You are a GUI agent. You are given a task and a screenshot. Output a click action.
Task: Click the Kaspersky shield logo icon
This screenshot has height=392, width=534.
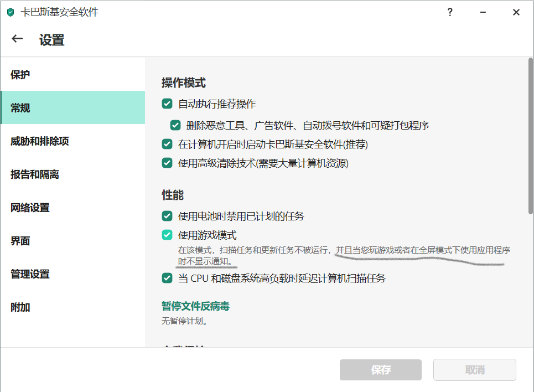(x=11, y=12)
